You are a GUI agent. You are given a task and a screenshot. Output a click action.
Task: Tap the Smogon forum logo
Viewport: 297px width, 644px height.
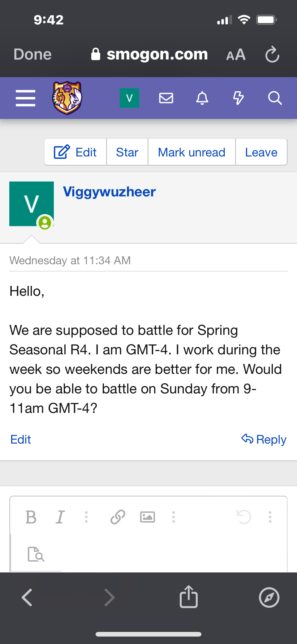[67, 98]
